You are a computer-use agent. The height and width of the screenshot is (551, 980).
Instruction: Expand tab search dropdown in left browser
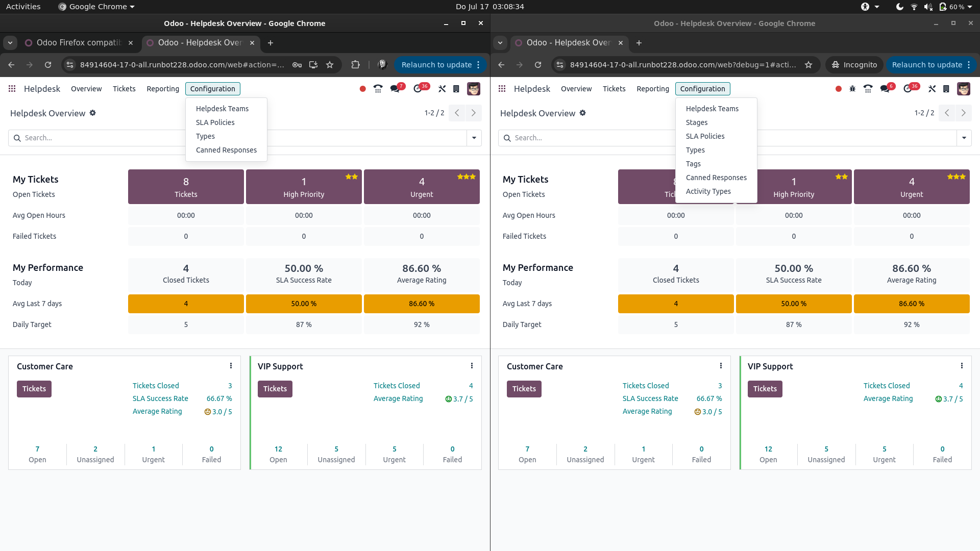click(10, 43)
